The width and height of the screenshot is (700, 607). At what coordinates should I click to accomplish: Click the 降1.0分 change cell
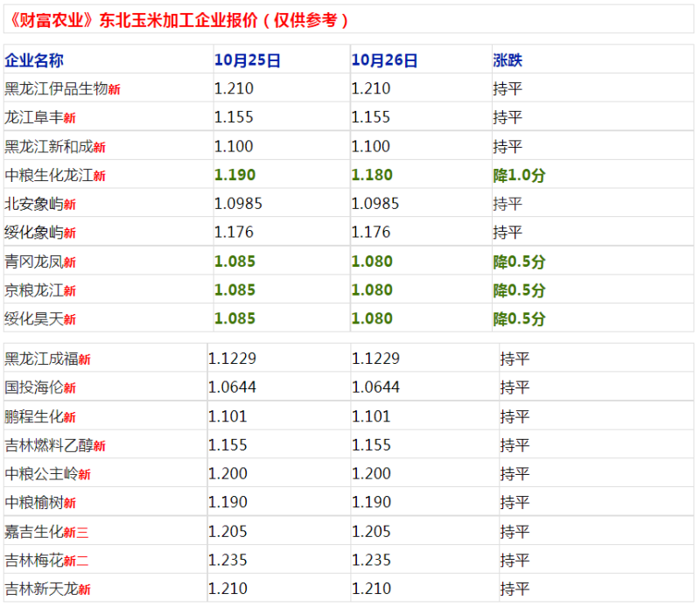(x=519, y=175)
